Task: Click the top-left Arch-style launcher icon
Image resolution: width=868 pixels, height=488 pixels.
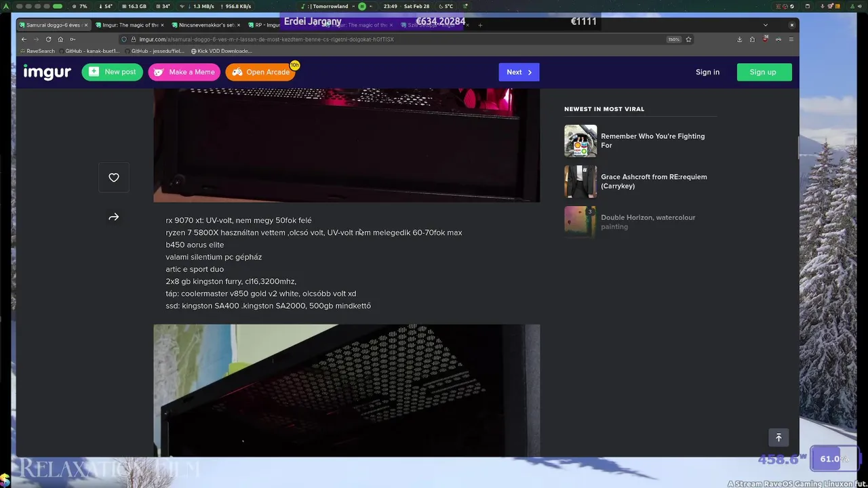Action: 6,6
